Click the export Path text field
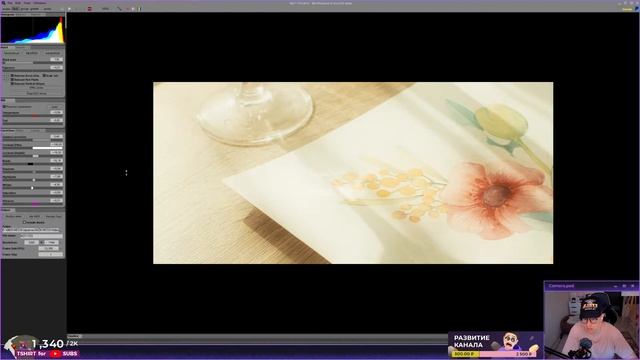640x360 pixels. [x=31, y=230]
